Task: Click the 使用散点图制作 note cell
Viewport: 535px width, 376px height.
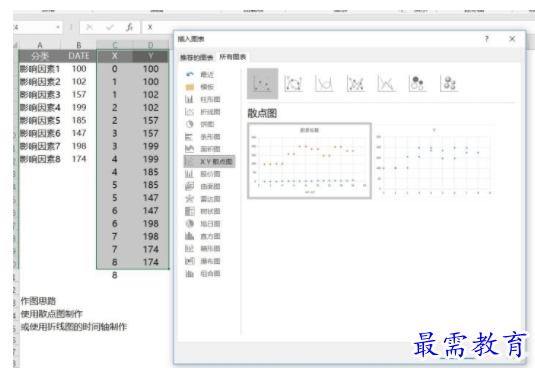Action: 52,314
